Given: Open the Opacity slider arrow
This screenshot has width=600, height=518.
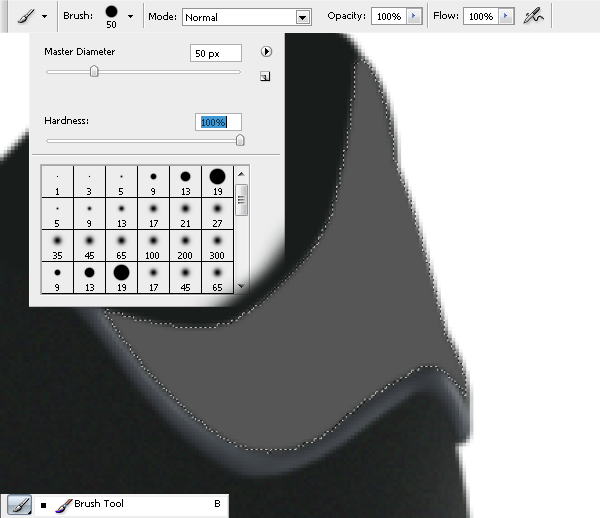Looking at the screenshot, I should (414, 16).
